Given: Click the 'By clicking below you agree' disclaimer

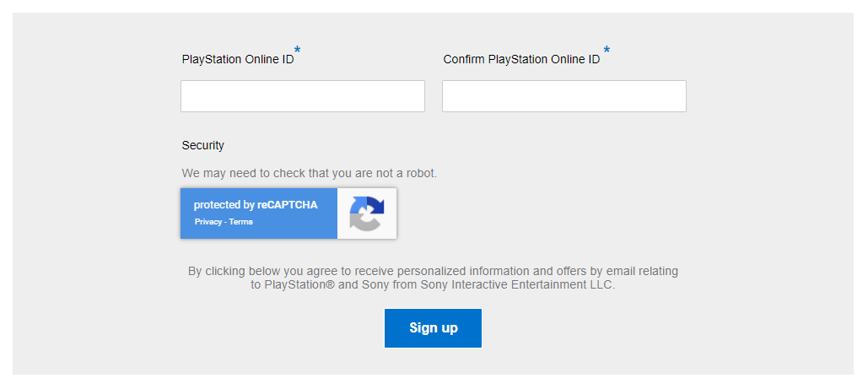Looking at the screenshot, I should (433, 278).
